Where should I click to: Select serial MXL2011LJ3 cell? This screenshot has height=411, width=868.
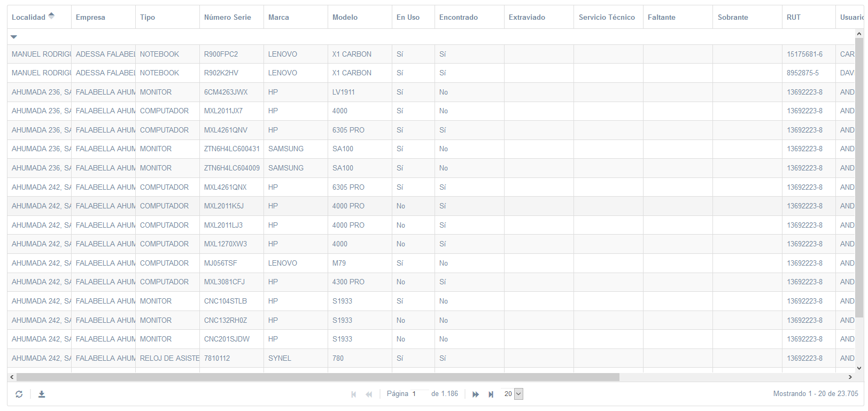(231, 225)
